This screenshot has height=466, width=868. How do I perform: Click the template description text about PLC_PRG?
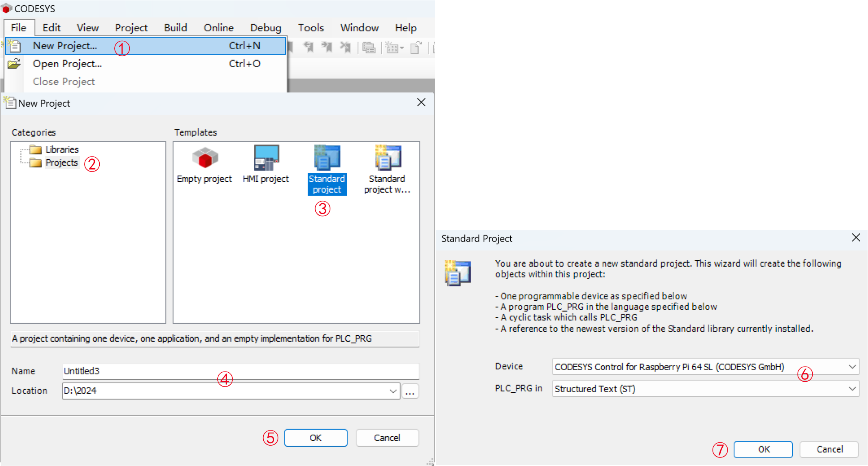tap(192, 339)
